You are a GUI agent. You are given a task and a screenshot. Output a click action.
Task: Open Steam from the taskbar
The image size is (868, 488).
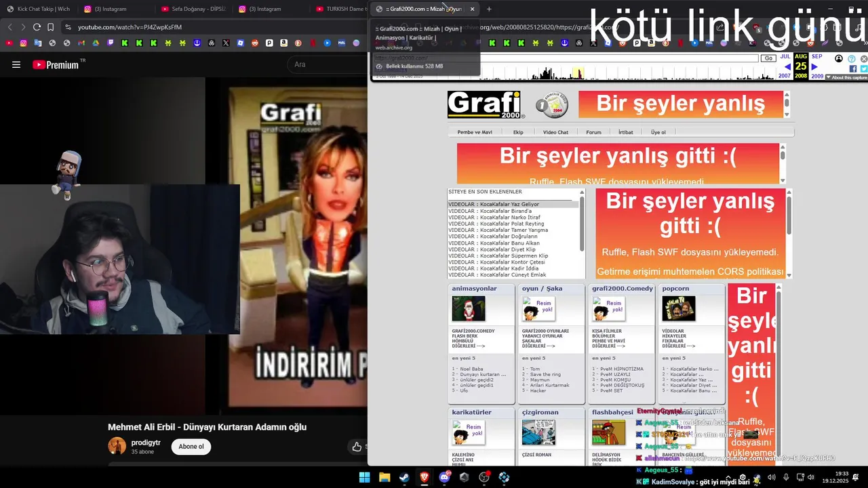pos(404,477)
